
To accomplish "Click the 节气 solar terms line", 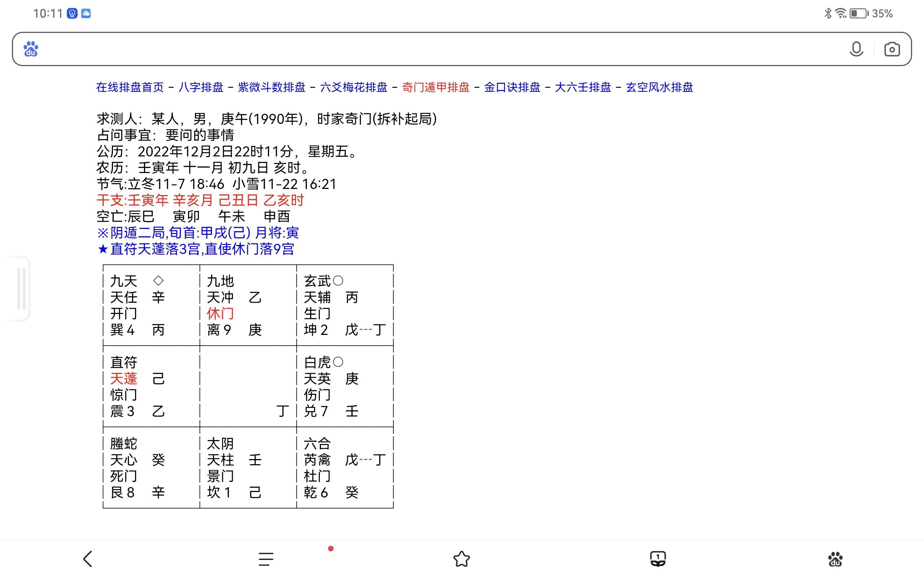I will coord(217,184).
